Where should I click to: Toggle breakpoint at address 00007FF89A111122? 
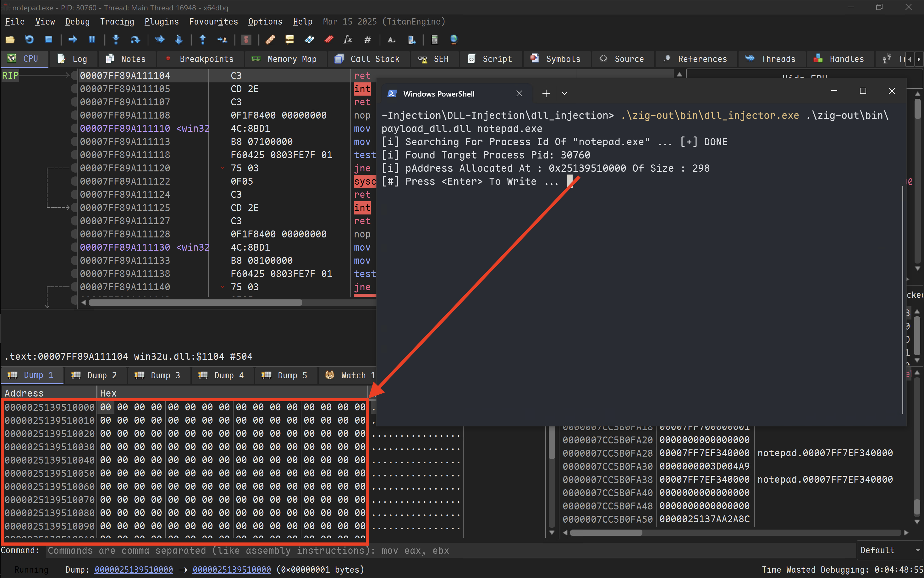click(74, 181)
